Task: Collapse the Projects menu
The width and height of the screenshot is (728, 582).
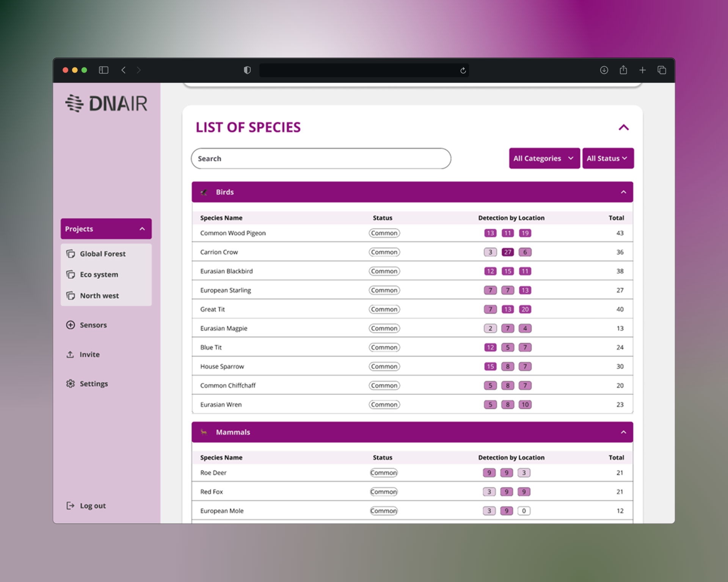Action: click(142, 229)
